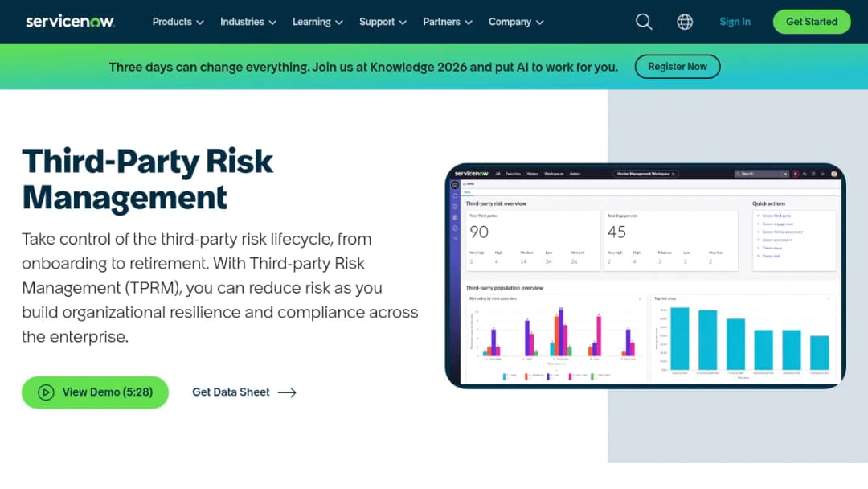Open the Industries menu
The width and height of the screenshot is (868, 489).
click(x=248, y=22)
